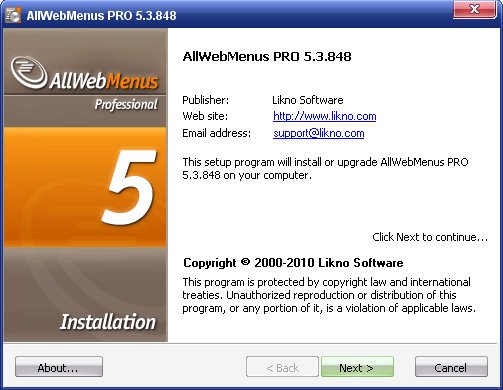The height and width of the screenshot is (390, 503).
Task: Open the About... dialog
Action: [59, 367]
